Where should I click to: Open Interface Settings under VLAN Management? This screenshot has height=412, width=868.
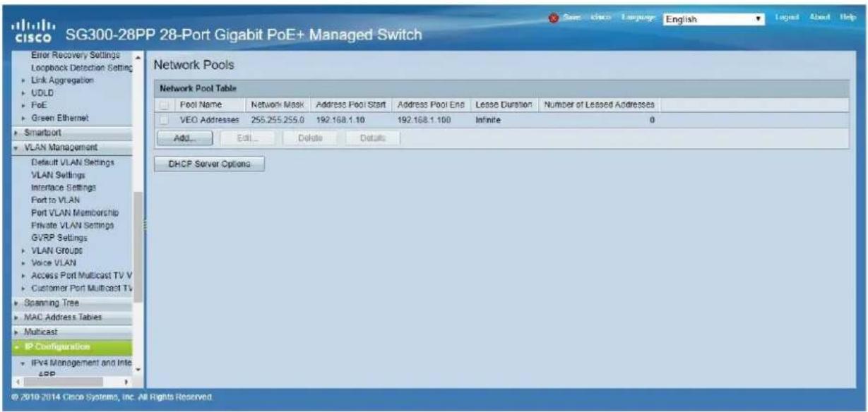point(64,188)
